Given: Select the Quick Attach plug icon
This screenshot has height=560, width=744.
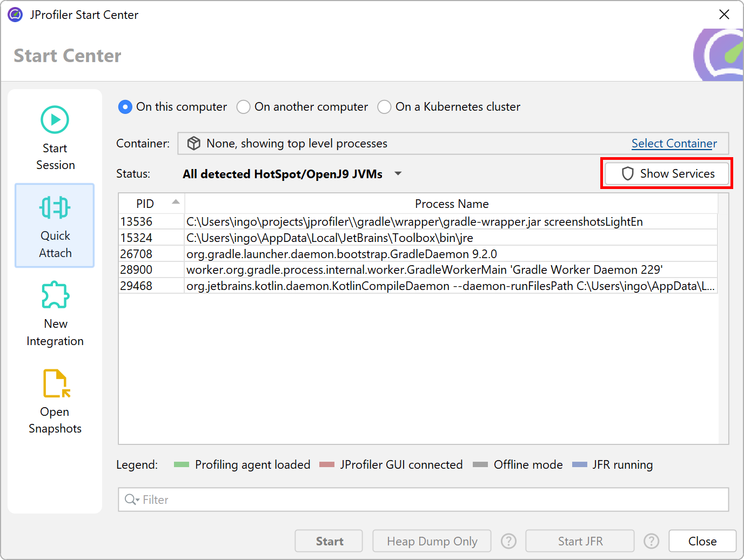Looking at the screenshot, I should pyautogui.click(x=55, y=208).
